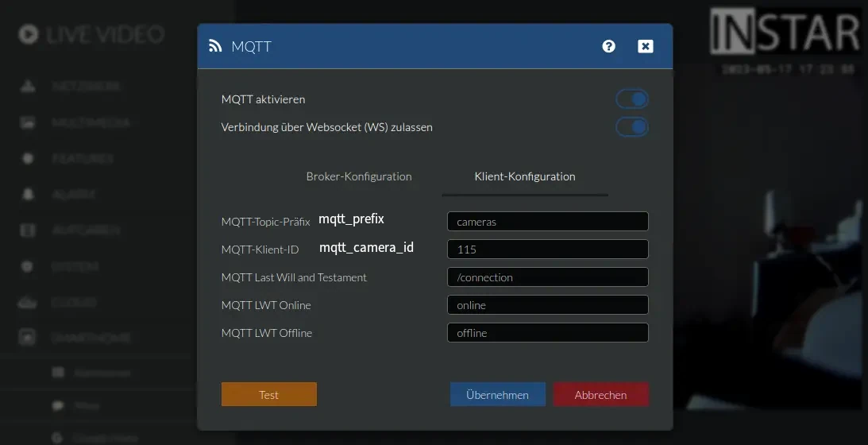The width and height of the screenshot is (868, 445).
Task: Close the MQTT dialog with the X
Action: tap(646, 46)
